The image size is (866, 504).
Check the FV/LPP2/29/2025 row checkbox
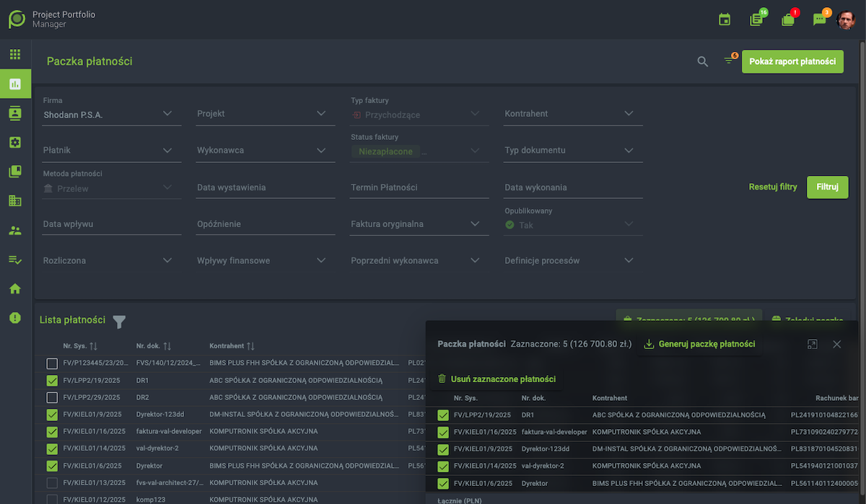click(52, 398)
